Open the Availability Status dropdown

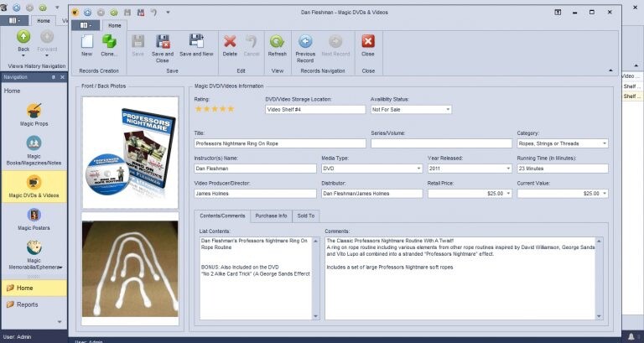click(448, 110)
